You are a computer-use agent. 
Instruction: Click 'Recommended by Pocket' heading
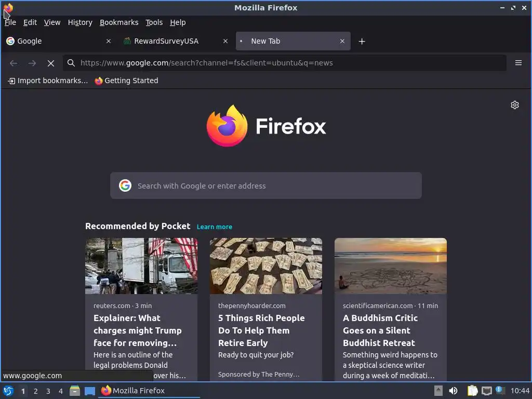[x=138, y=227]
